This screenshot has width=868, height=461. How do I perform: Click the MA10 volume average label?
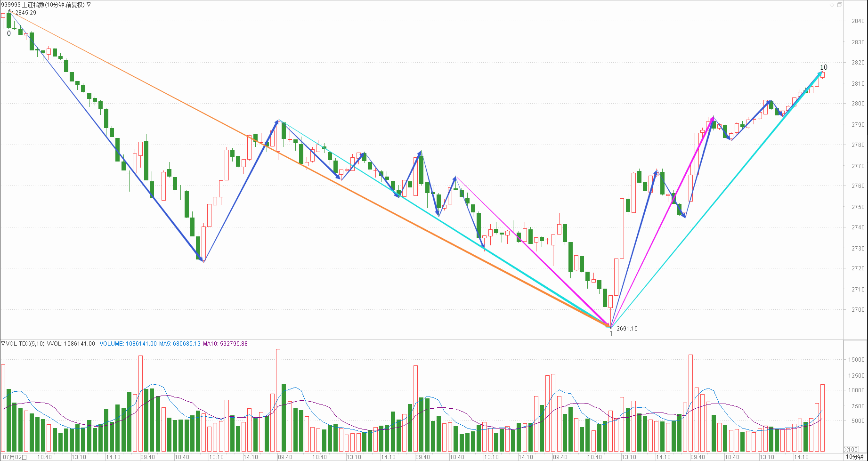pos(225,344)
